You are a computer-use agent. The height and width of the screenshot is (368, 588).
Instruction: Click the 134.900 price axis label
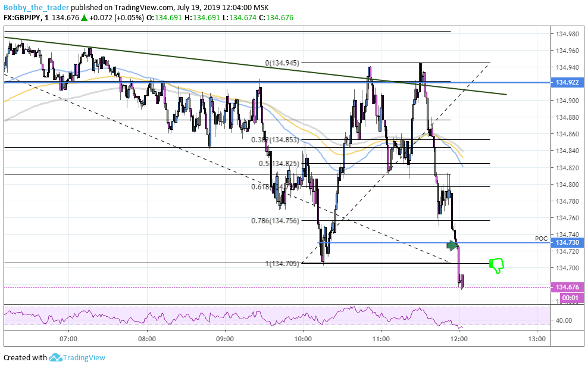click(567, 101)
